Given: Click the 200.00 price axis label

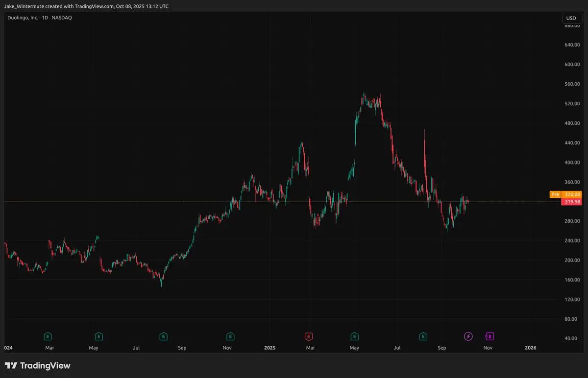Looking at the screenshot, I should click(x=571, y=260).
